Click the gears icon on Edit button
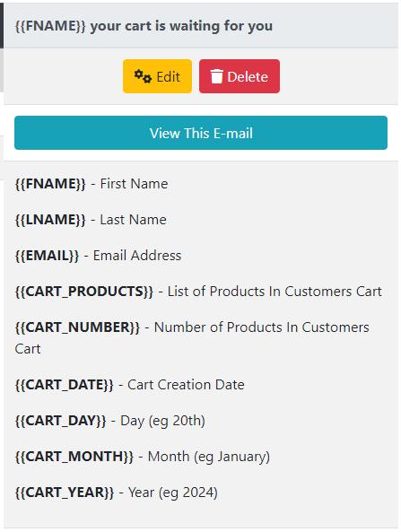The width and height of the screenshot is (401, 532). [143, 76]
